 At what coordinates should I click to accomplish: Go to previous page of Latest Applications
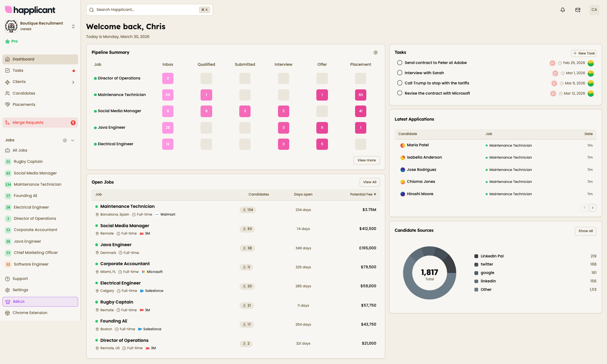click(x=584, y=207)
